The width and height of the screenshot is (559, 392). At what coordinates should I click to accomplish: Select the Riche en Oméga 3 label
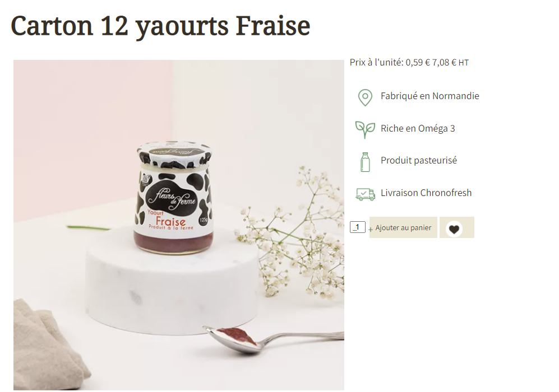[x=418, y=129]
